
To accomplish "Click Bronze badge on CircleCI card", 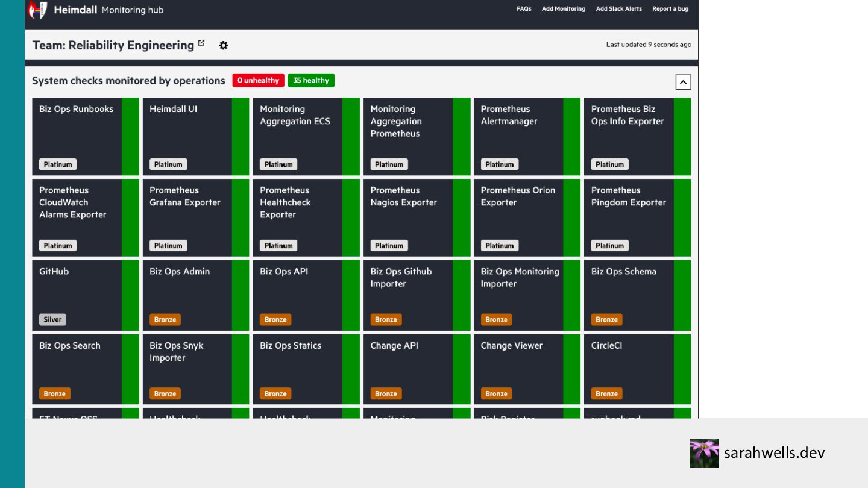I will (x=606, y=394).
